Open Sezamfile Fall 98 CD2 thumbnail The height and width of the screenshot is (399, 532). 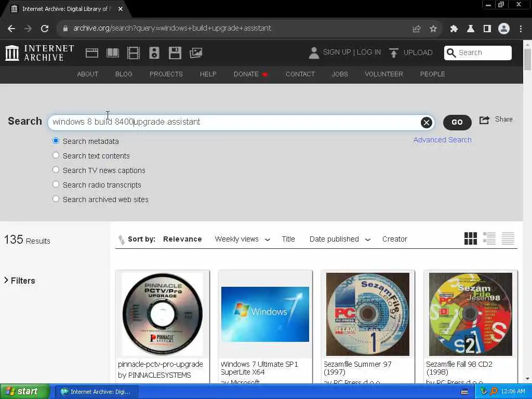(471, 314)
